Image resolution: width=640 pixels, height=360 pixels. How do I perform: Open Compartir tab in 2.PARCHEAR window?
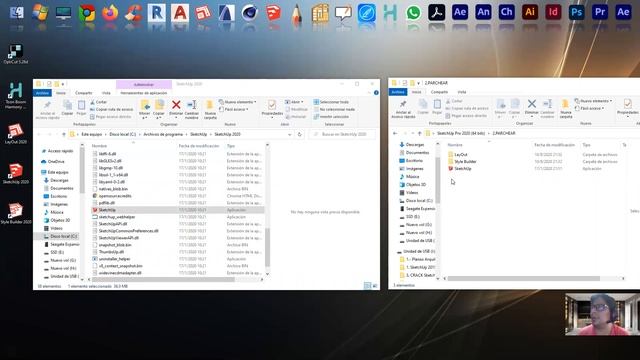click(x=439, y=92)
